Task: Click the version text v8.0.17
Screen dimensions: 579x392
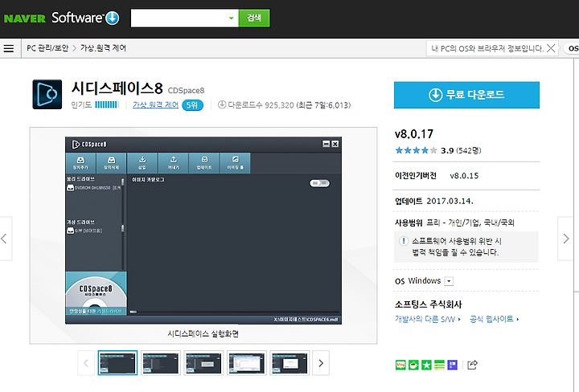Action: (x=414, y=134)
